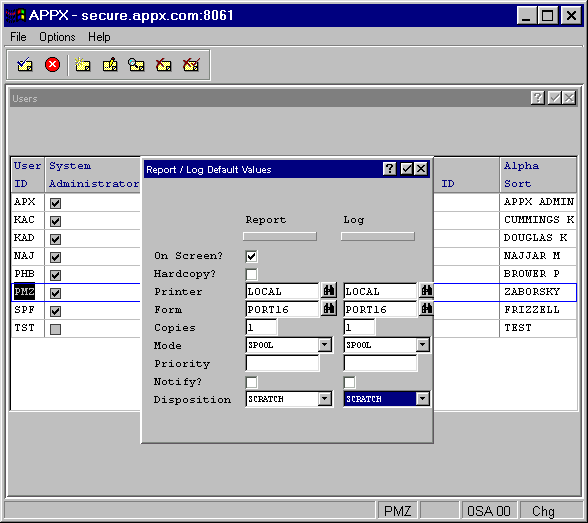Toggle System Administrator checkbox for KAD
Viewport: 588px width, 523px height.
pos(56,239)
